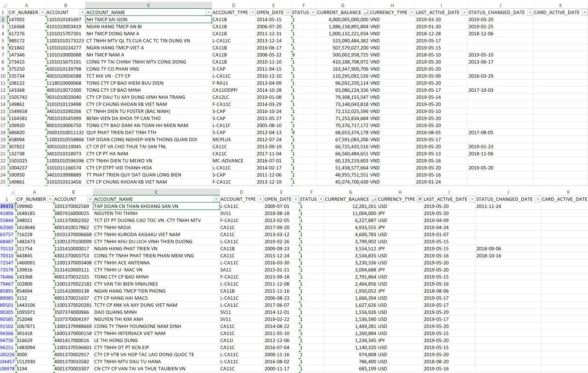
Task: Select column H header in bottom sheet
Action: tap(400, 192)
